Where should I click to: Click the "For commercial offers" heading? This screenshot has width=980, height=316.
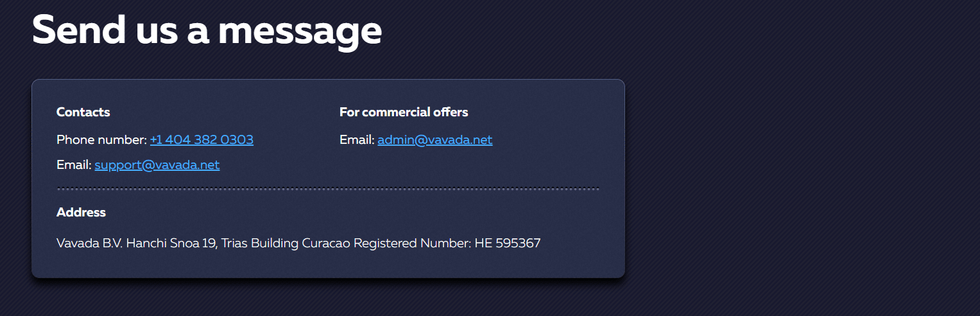pos(404,112)
